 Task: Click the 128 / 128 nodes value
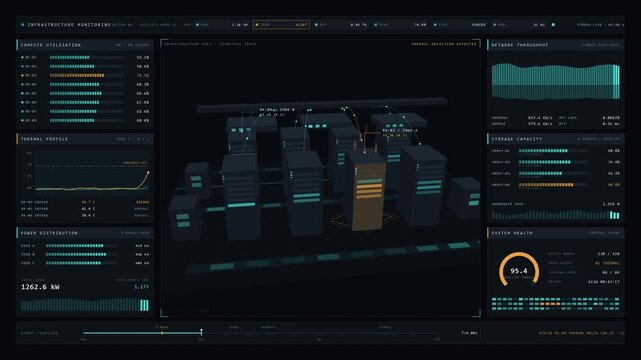click(x=608, y=254)
